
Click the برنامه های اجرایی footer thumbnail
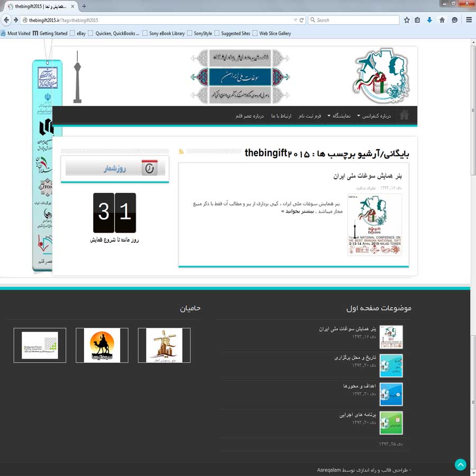(391, 423)
